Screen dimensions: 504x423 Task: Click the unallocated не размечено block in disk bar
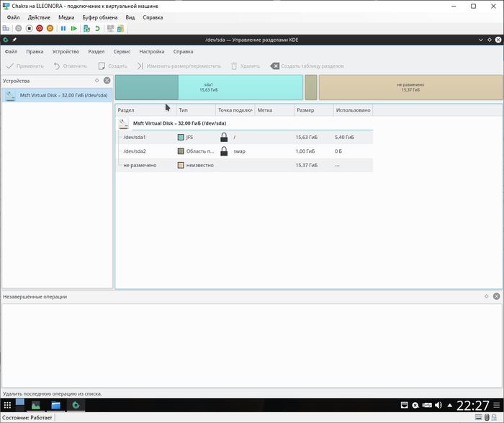click(409, 86)
